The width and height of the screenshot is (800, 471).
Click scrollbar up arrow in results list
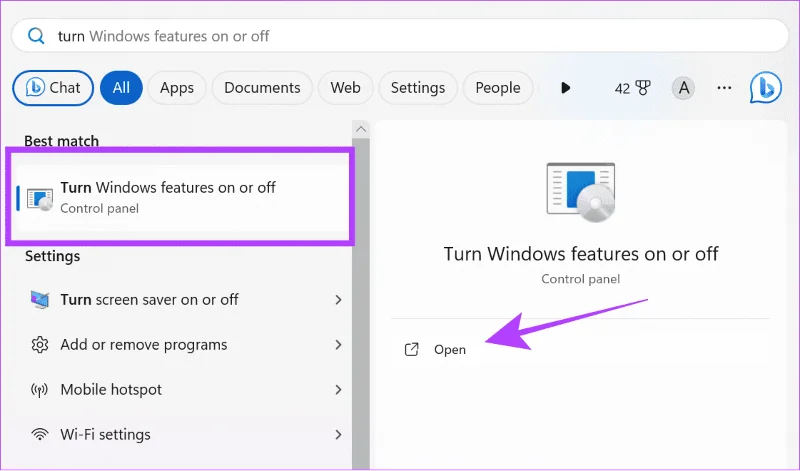pos(361,129)
